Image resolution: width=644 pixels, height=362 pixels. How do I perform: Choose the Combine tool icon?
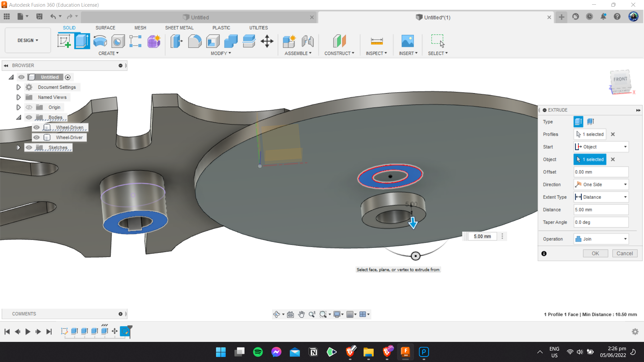(x=231, y=41)
